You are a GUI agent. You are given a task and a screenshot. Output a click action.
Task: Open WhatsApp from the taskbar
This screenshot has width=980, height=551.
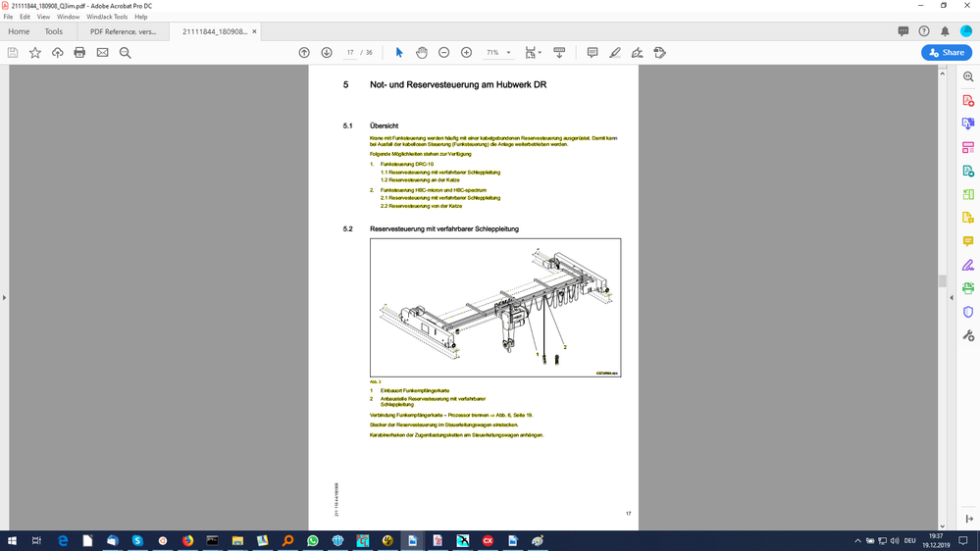tap(313, 540)
